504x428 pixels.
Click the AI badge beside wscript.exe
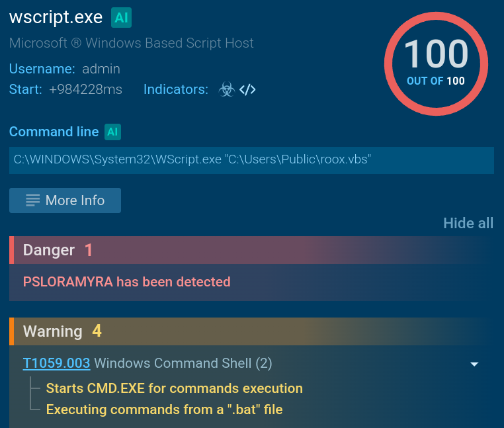pos(121,18)
